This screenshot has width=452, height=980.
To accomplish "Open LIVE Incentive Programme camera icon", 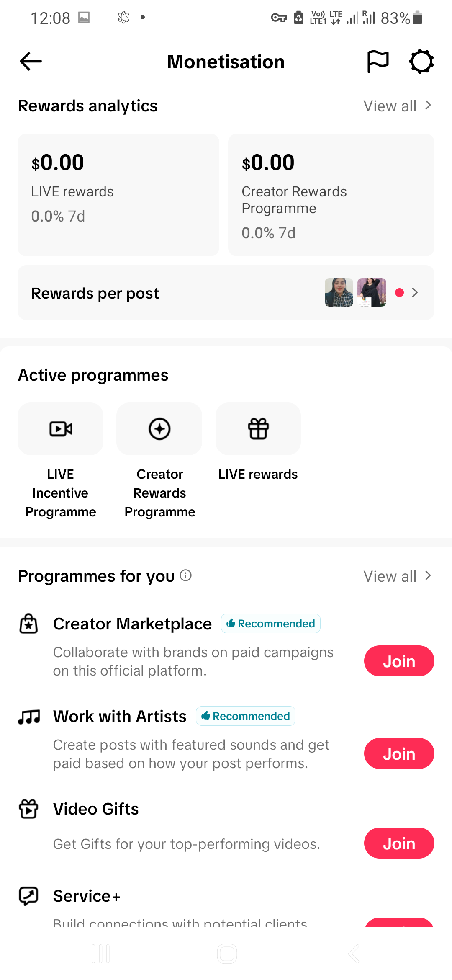I will click(61, 429).
